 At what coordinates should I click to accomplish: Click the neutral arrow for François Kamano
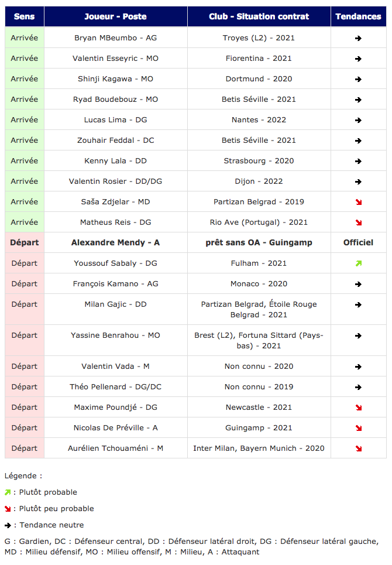(x=358, y=285)
